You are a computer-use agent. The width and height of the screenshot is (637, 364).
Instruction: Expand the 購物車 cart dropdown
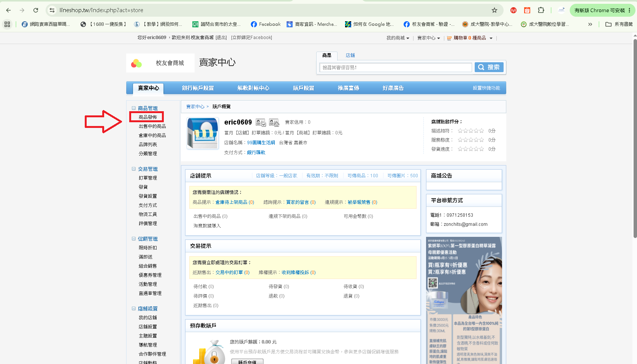(x=491, y=38)
